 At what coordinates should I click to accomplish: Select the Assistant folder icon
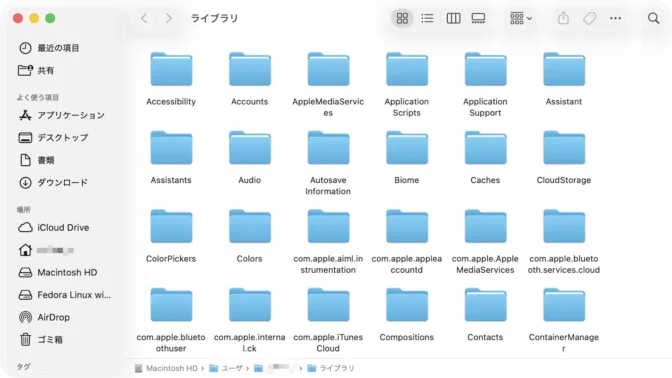pyautogui.click(x=564, y=69)
